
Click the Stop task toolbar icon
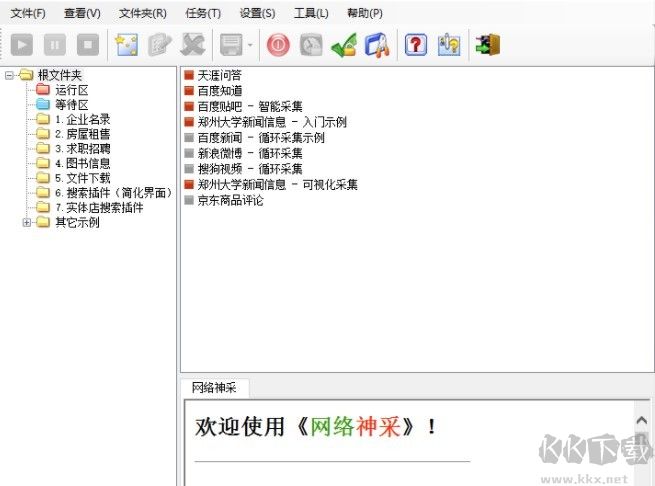(x=88, y=44)
